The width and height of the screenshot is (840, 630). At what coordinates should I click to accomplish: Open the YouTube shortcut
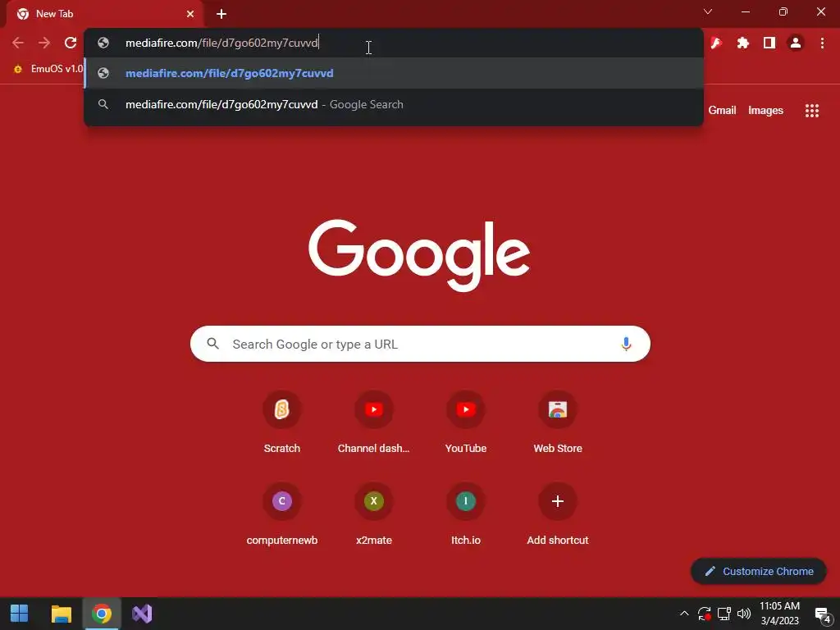point(466,422)
